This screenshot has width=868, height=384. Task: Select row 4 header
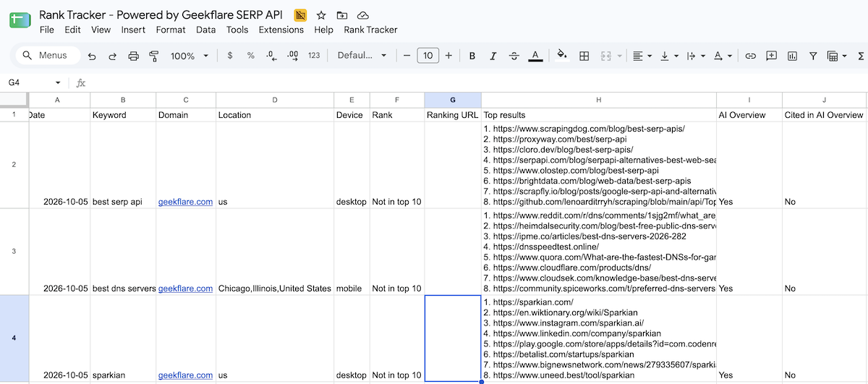(x=14, y=338)
